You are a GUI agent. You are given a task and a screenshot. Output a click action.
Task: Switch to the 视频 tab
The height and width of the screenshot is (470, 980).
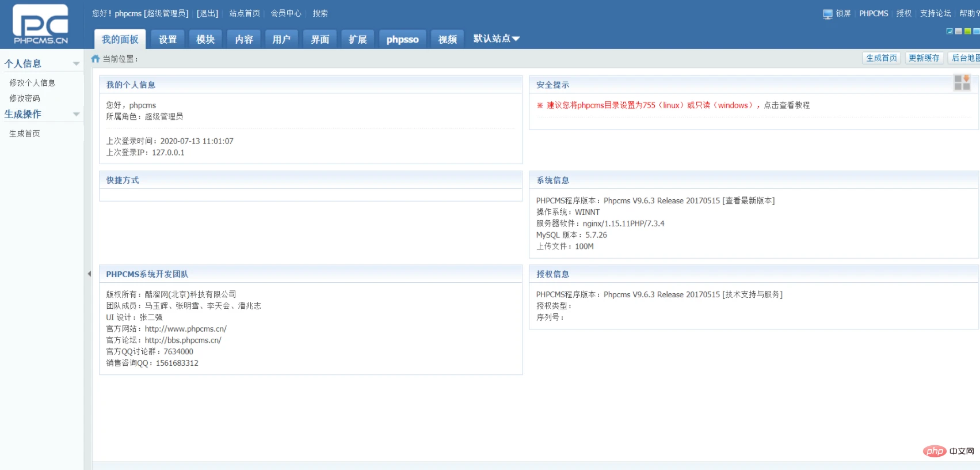point(447,39)
